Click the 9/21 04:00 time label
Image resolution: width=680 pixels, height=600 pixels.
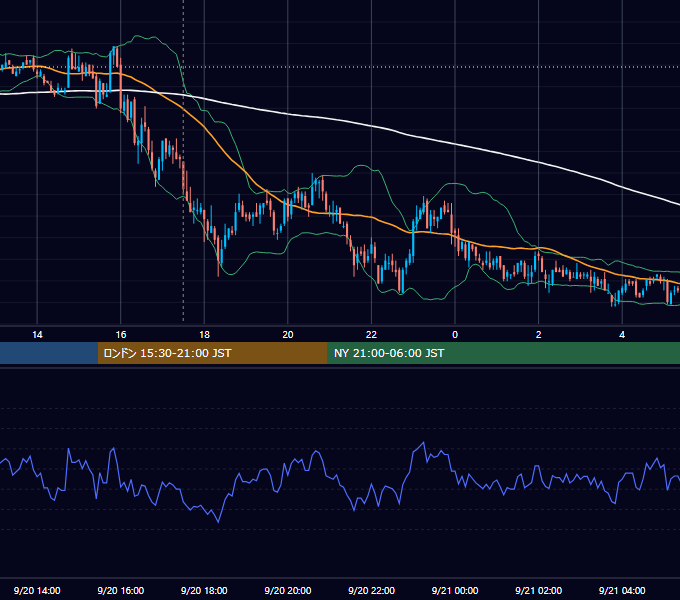click(x=622, y=590)
